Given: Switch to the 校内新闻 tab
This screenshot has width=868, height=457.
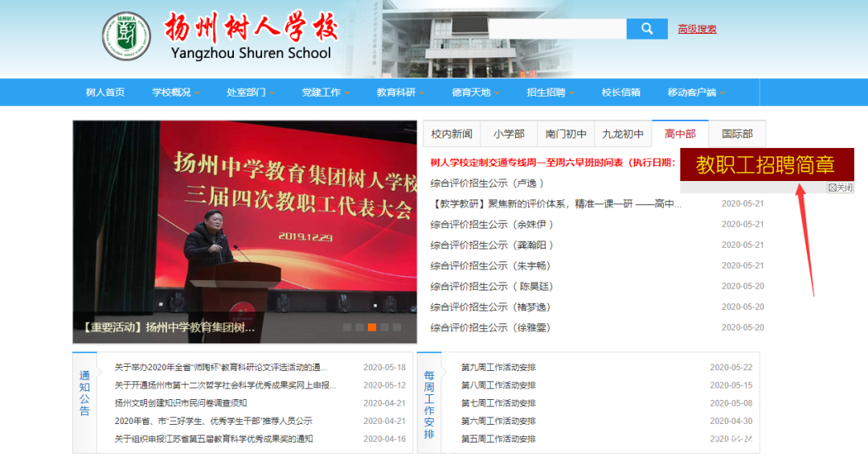Looking at the screenshot, I should click(452, 134).
